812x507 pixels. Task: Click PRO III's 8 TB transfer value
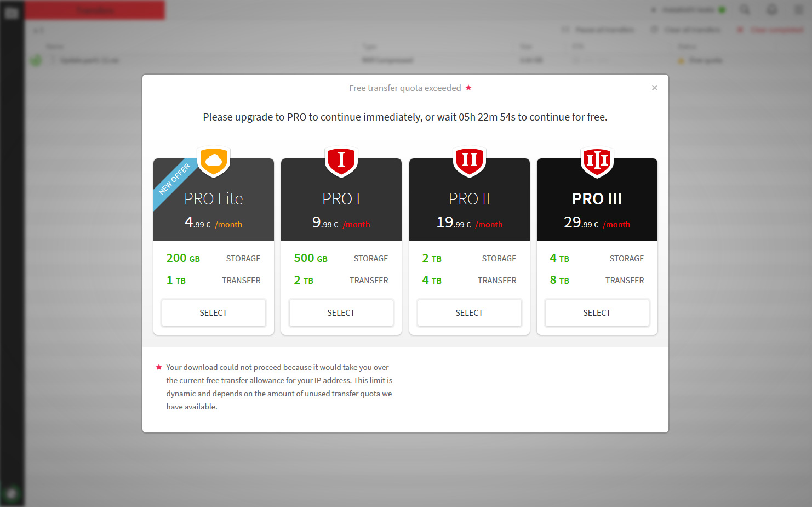559,280
